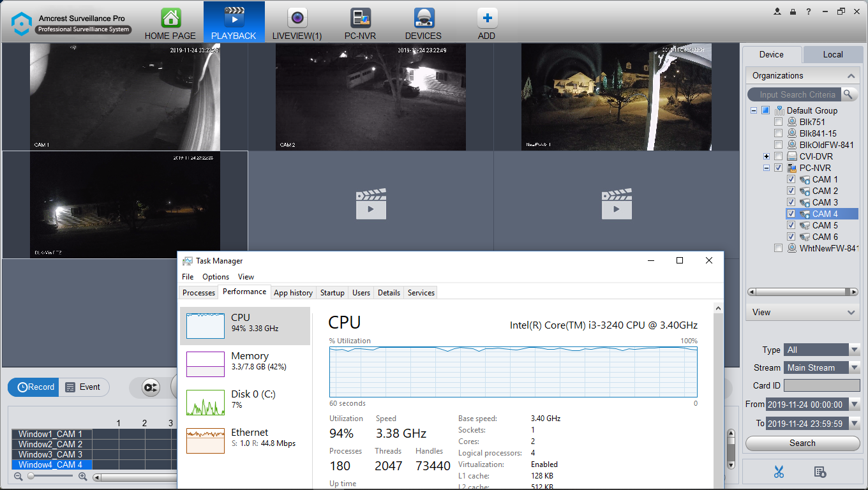Select Ethernet in Task Manager sidebar
Screen dimensions: 868x490
(245, 440)
